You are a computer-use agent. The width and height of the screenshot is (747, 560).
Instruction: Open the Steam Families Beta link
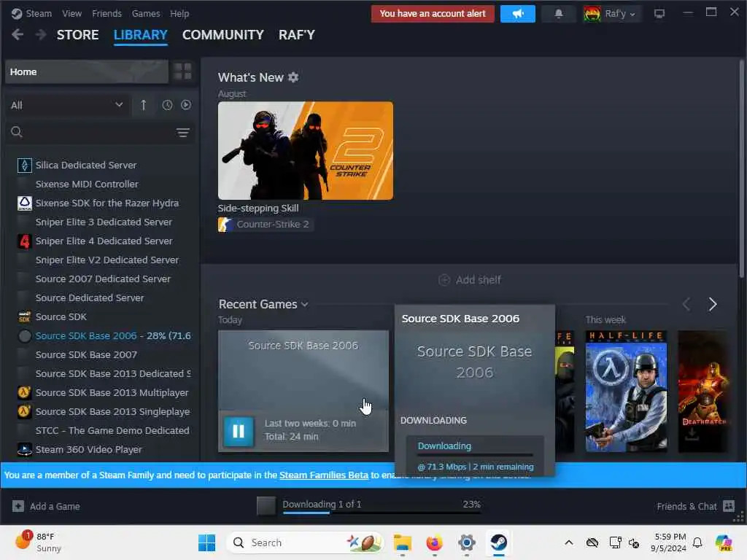(x=324, y=475)
